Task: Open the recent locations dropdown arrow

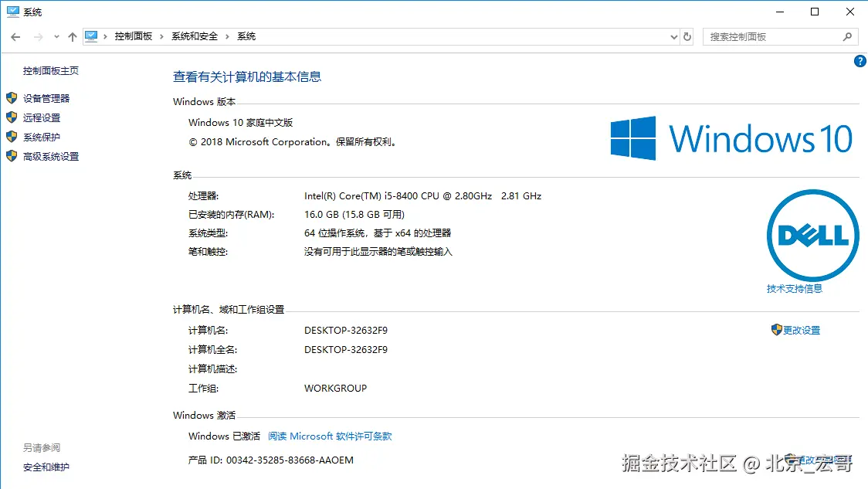Action: (x=56, y=37)
